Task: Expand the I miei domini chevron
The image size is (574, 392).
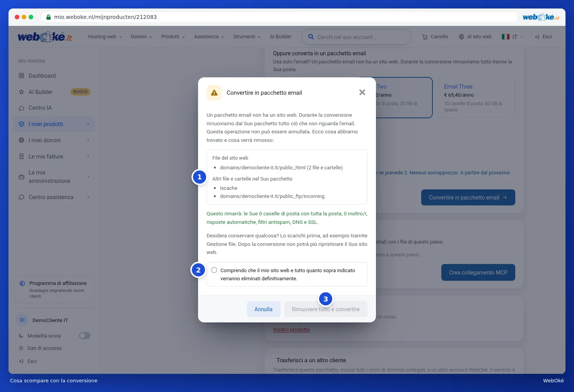Action: tap(88, 140)
